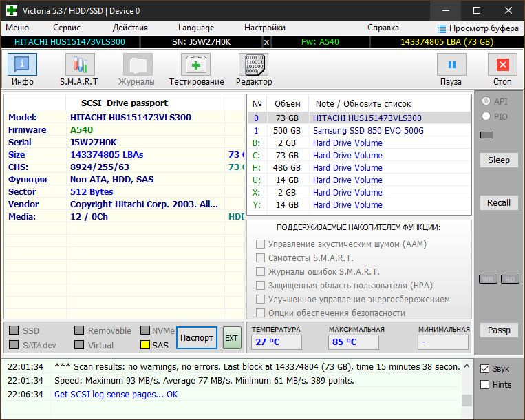
Task: Click the RD indicator
Action: click(x=510, y=280)
